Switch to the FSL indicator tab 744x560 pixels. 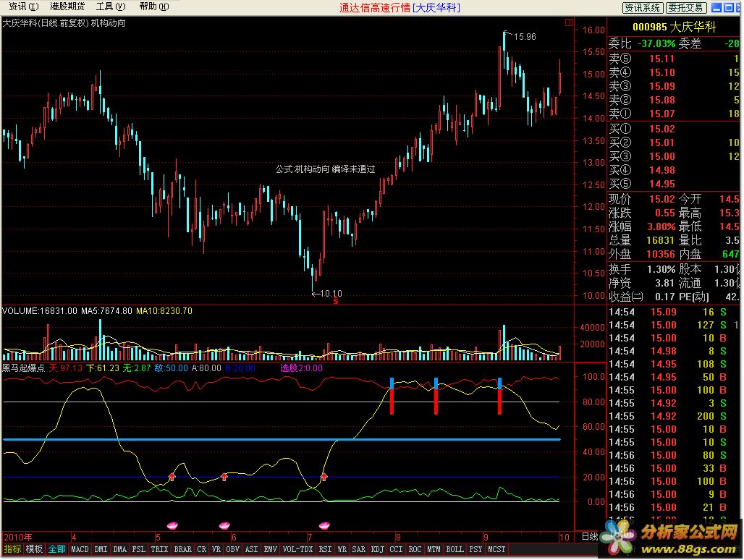[138, 549]
